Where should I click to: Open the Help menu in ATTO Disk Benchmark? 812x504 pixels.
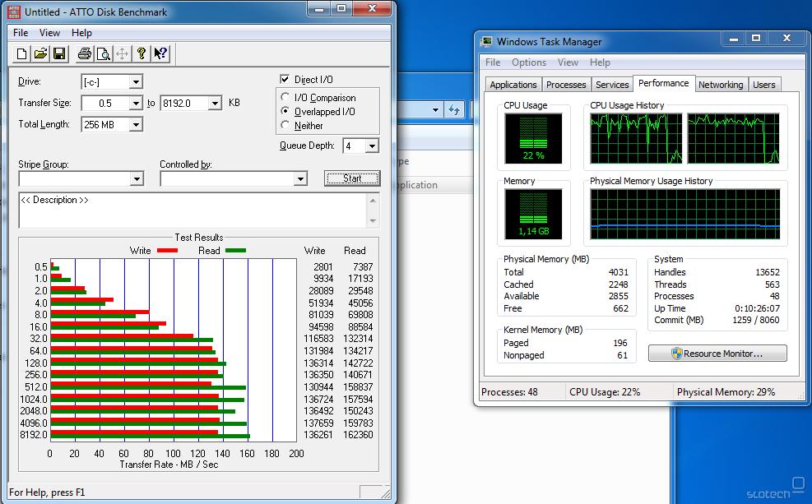tap(81, 33)
